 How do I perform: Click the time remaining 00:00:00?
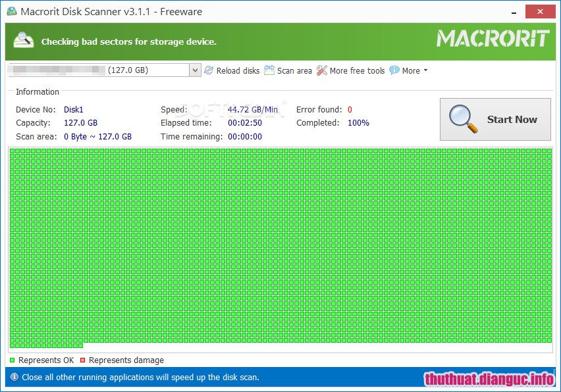click(245, 137)
